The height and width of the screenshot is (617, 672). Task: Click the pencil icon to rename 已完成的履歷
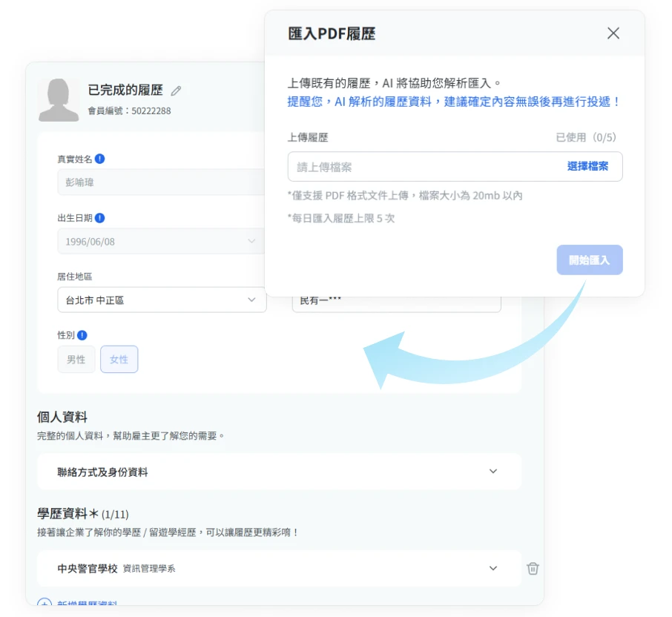(176, 90)
